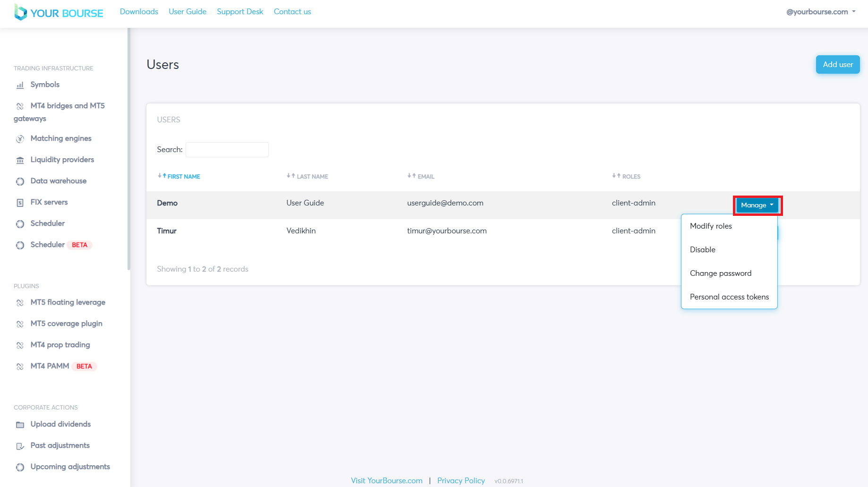The height and width of the screenshot is (487, 868).
Task: Sort users by Roles column
Action: pyautogui.click(x=626, y=176)
